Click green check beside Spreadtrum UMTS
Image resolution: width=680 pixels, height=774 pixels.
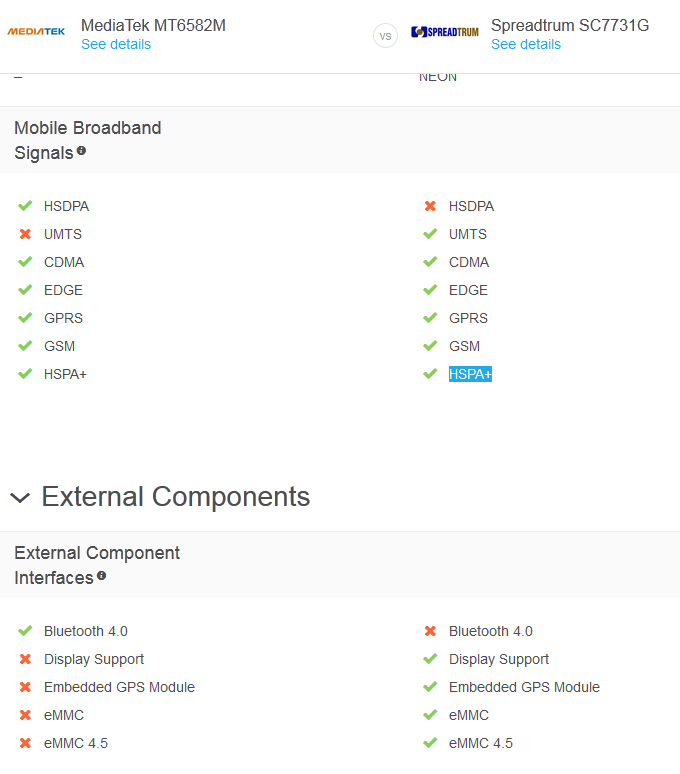(430, 234)
